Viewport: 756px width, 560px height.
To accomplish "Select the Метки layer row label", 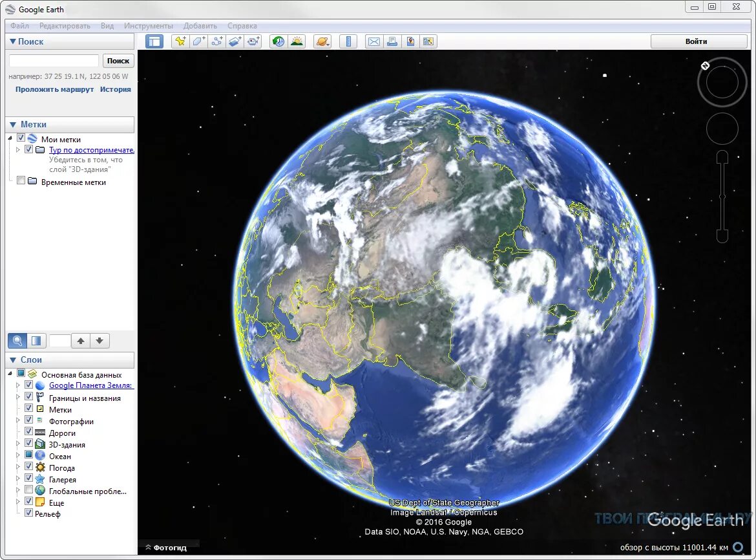I will [x=60, y=410].
